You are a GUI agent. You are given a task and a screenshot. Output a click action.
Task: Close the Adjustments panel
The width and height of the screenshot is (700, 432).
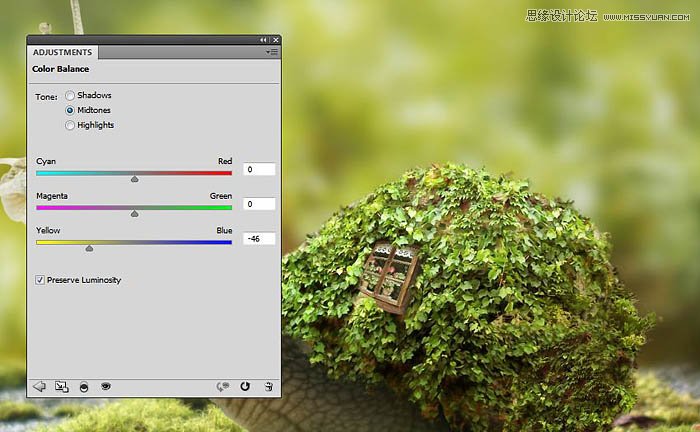[276, 40]
